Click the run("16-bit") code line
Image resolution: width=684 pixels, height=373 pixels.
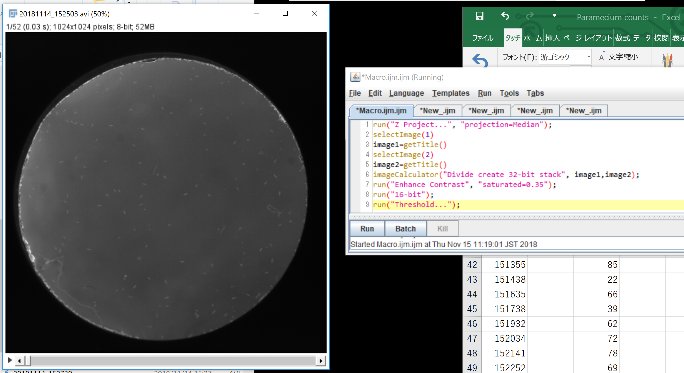click(404, 195)
